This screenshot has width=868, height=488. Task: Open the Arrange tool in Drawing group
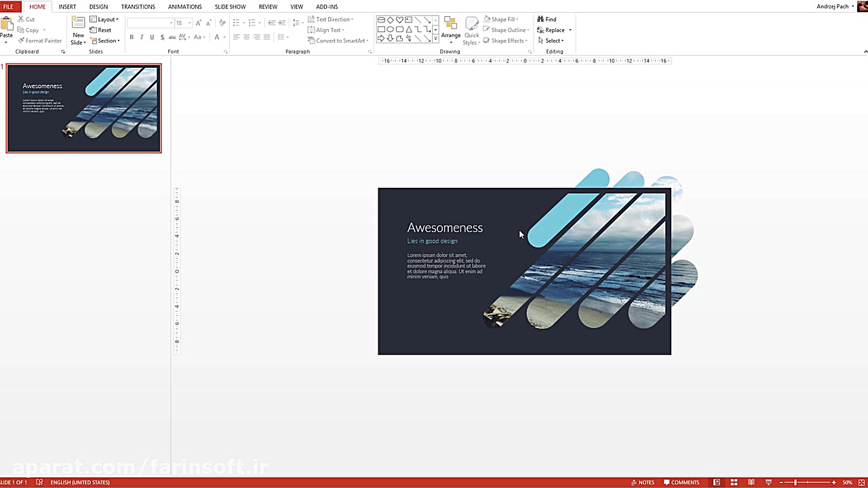click(x=450, y=27)
